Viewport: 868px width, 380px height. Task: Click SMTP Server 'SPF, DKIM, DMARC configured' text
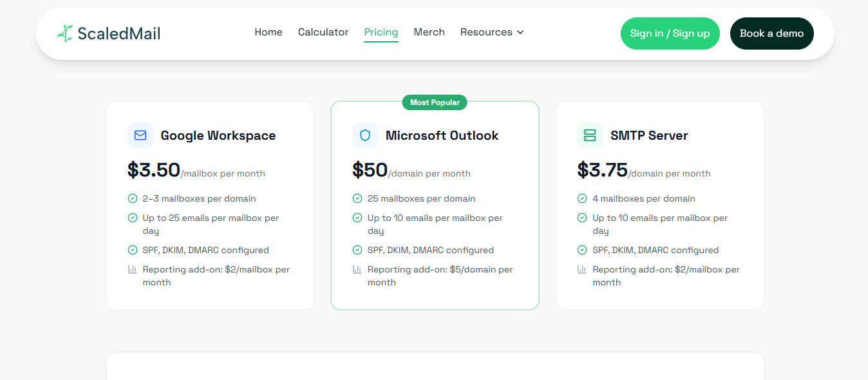tap(656, 250)
